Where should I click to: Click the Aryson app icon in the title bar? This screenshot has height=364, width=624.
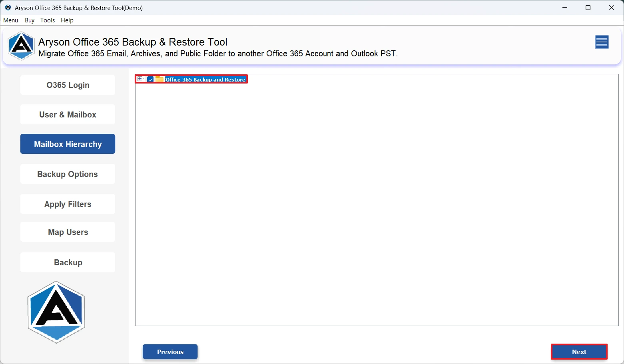point(8,8)
